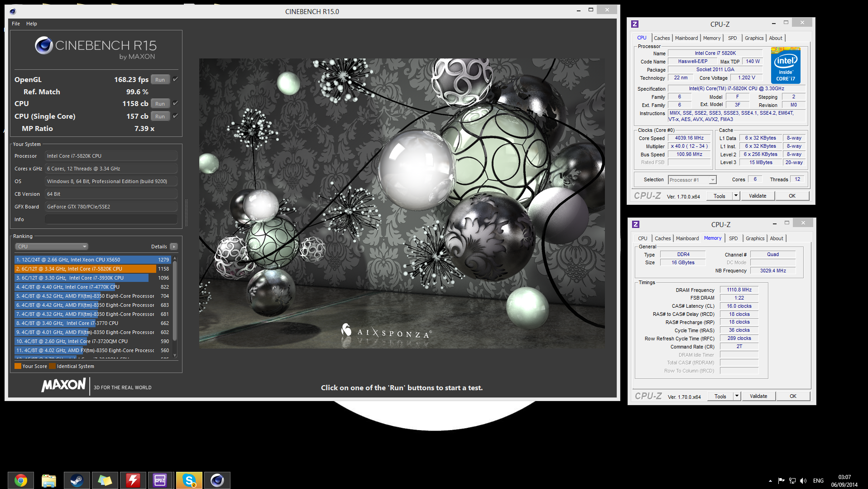Click the Cinebench R15 logo
This screenshot has width=868, height=489.
96,48
